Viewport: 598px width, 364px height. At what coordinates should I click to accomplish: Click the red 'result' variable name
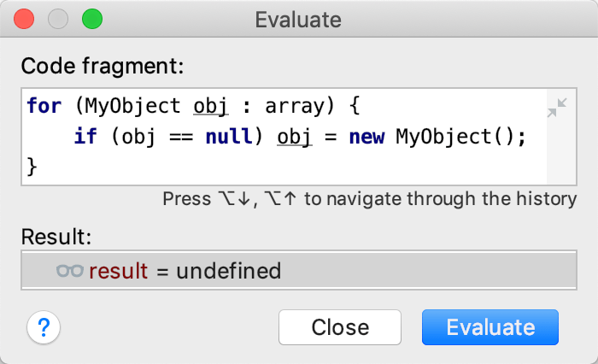[x=118, y=271]
